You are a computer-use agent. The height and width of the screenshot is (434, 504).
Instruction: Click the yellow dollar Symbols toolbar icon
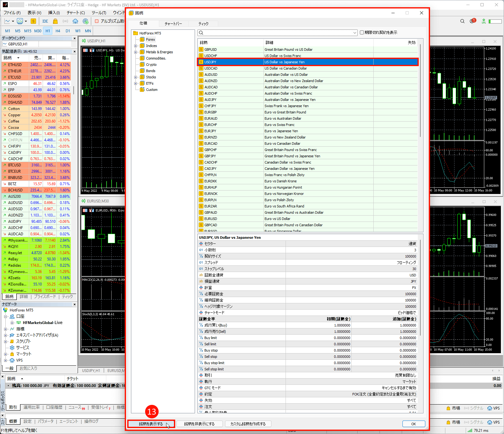[33, 21]
